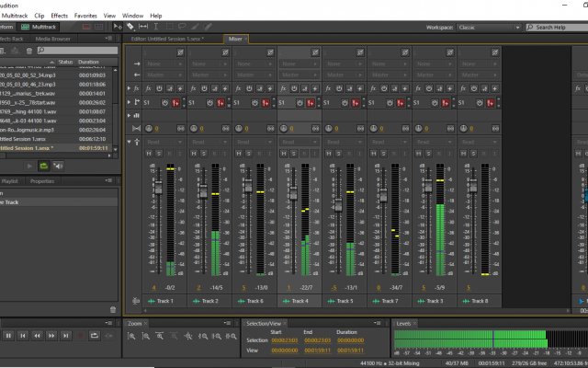Click the Track 1 volume fader handle
588x368 pixels.
click(x=158, y=187)
